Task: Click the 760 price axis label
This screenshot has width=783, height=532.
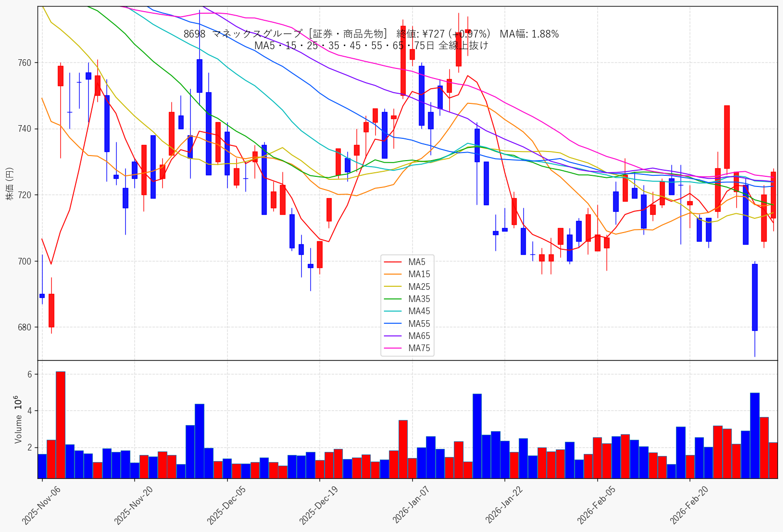Action: pyautogui.click(x=25, y=63)
